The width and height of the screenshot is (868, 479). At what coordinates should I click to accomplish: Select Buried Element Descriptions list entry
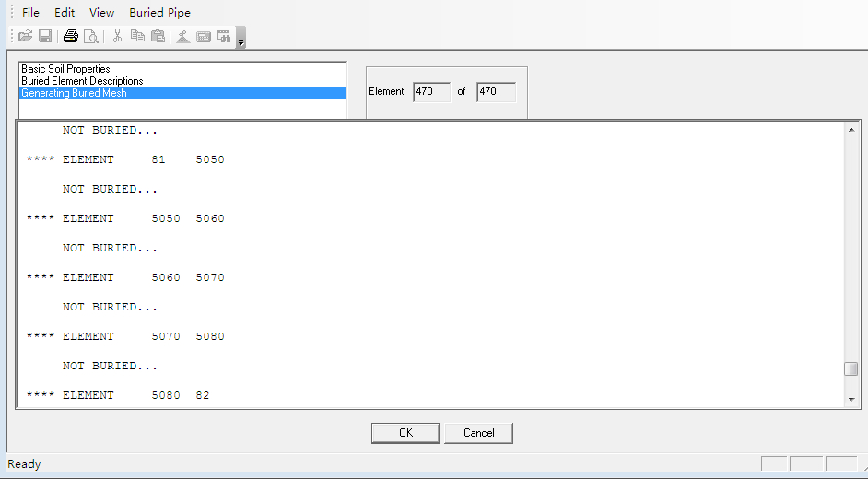click(x=82, y=81)
